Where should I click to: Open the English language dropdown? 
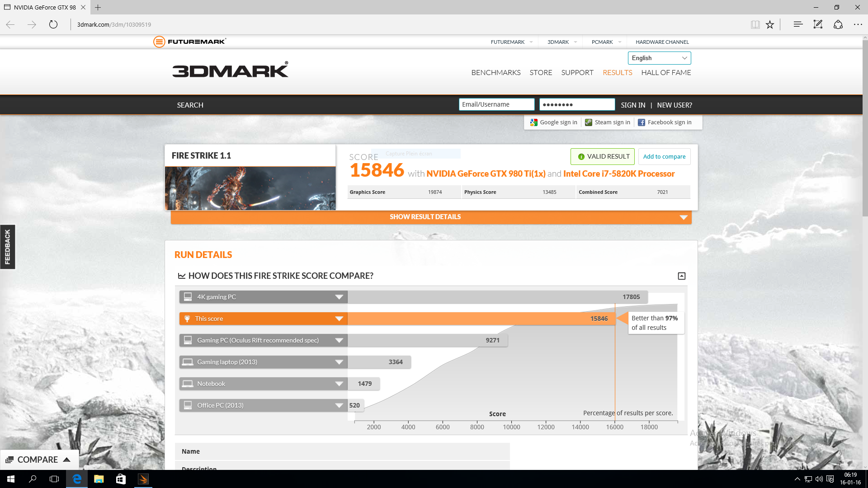click(659, 58)
